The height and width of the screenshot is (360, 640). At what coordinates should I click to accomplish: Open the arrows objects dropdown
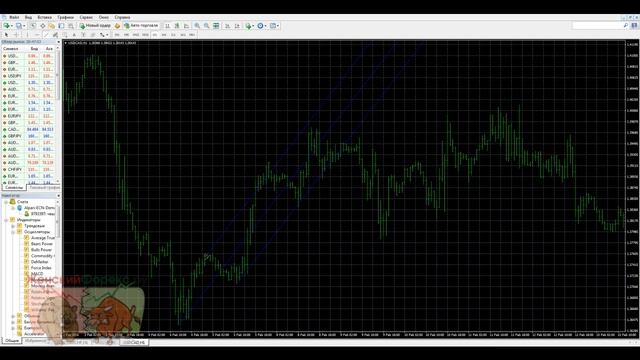(104, 35)
